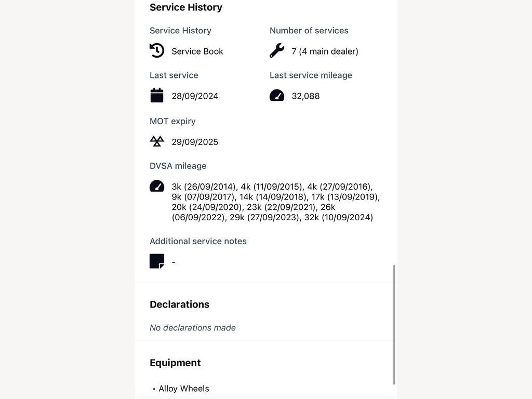Click the Service Book text

click(197, 51)
